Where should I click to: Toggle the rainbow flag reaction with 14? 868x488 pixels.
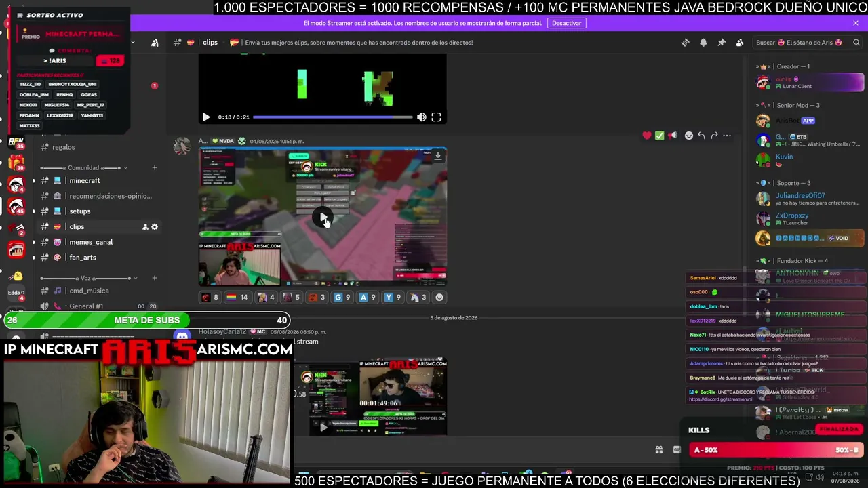(x=237, y=297)
